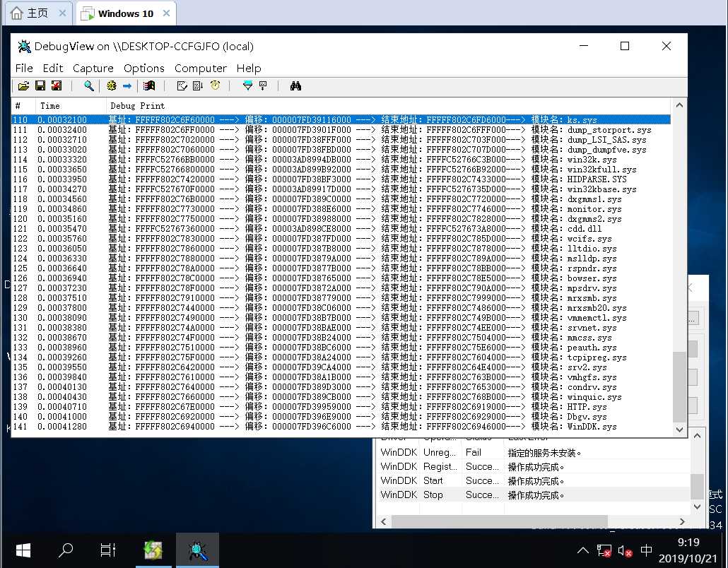Select the HTTP.sys row

point(341,406)
